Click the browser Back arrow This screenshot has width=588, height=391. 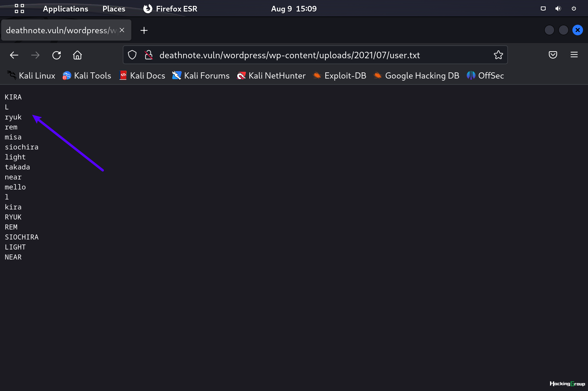pos(14,55)
